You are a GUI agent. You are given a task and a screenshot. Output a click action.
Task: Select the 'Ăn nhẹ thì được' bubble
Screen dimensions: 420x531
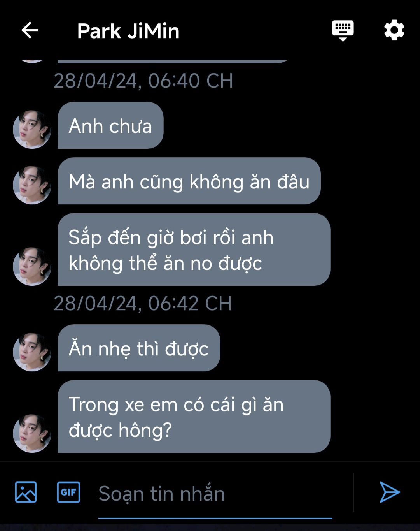pos(139,348)
